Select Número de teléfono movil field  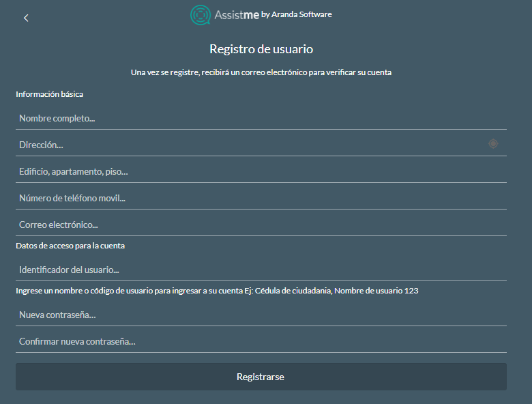(x=261, y=198)
